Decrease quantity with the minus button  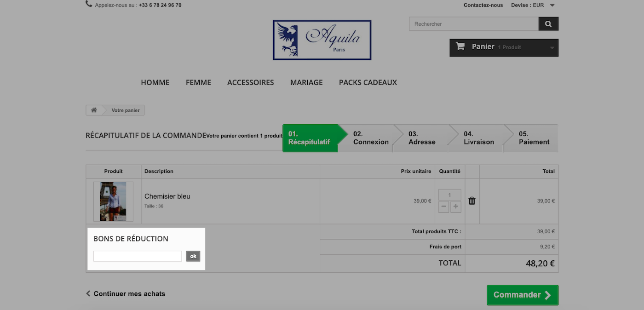444,207
